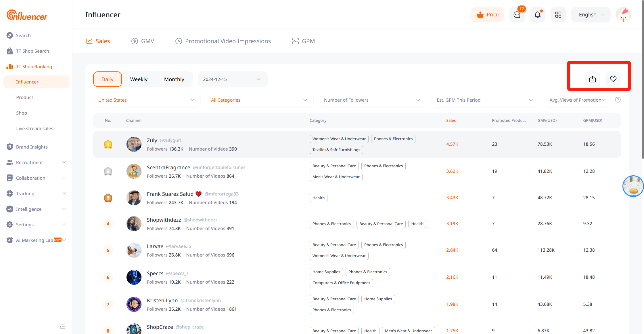
Task: Click the Price button
Action: click(488, 15)
